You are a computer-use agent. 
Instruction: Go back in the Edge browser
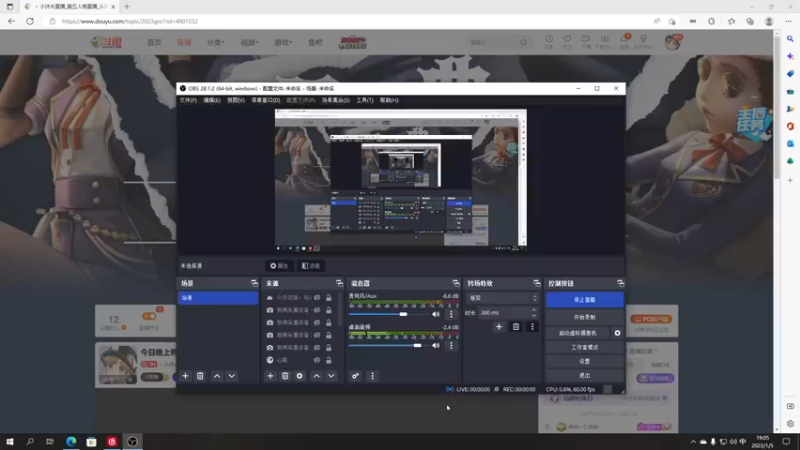click(x=11, y=21)
